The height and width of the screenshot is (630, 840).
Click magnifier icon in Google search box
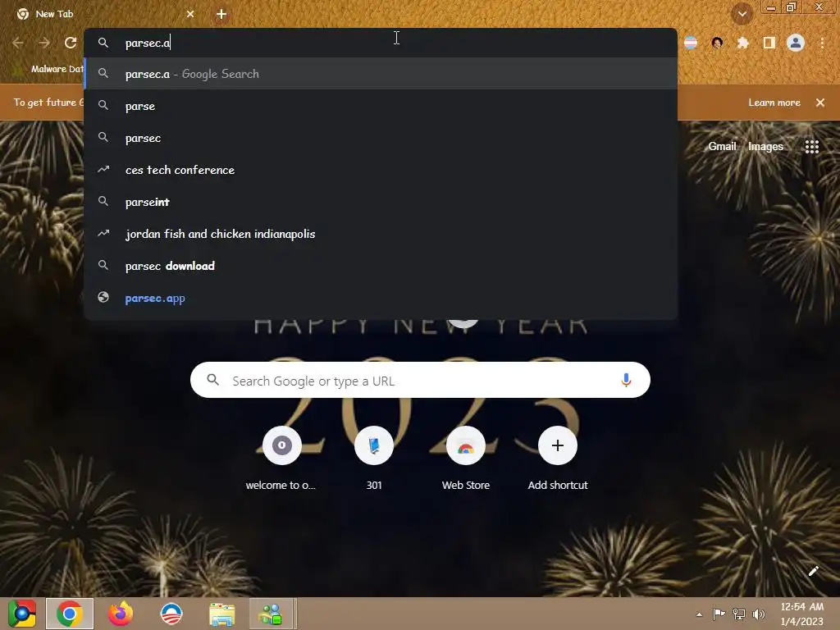point(212,380)
